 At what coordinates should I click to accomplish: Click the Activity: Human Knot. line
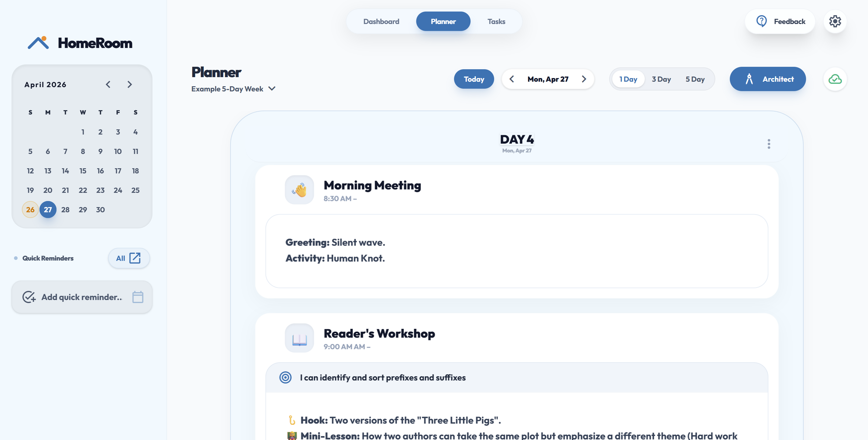tap(335, 258)
